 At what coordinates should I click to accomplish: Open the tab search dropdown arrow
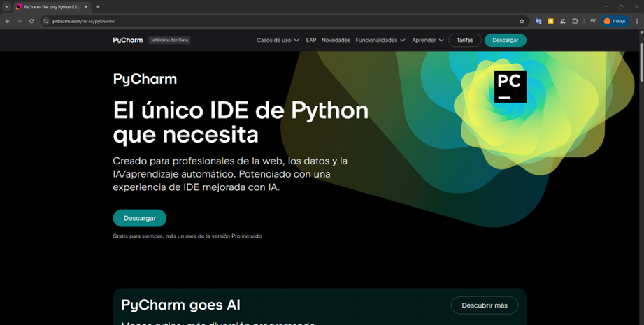[x=6, y=7]
